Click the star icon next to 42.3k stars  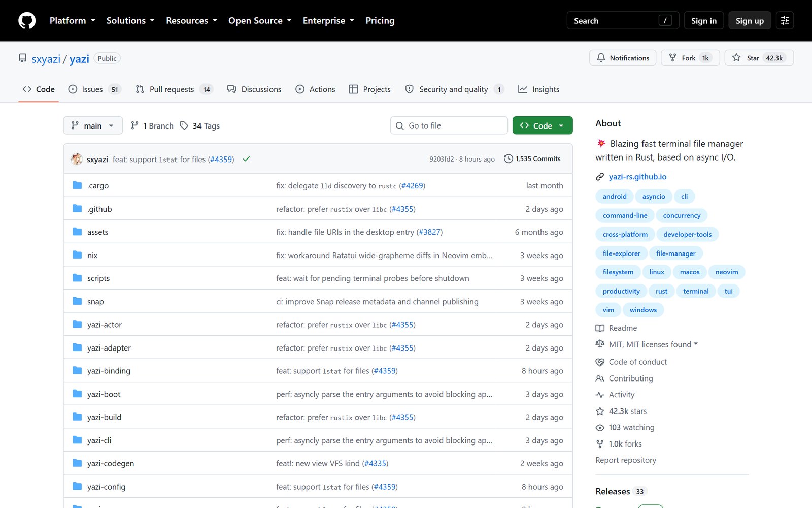600,411
